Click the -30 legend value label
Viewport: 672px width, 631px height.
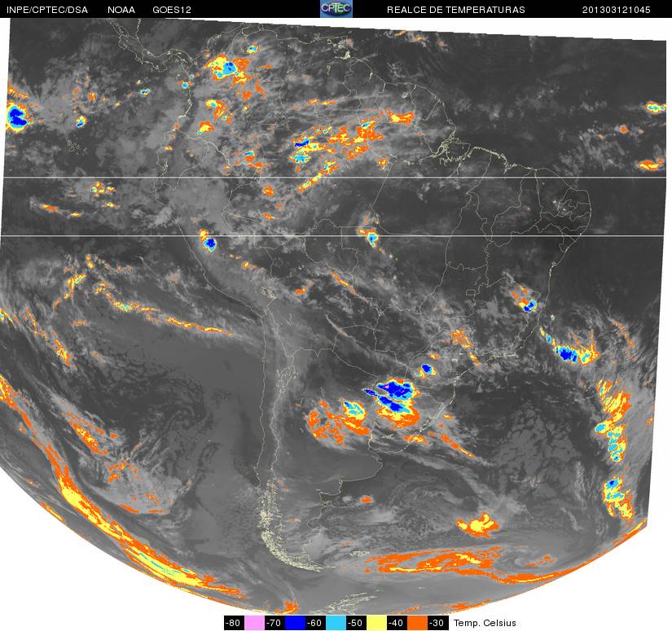438,623
